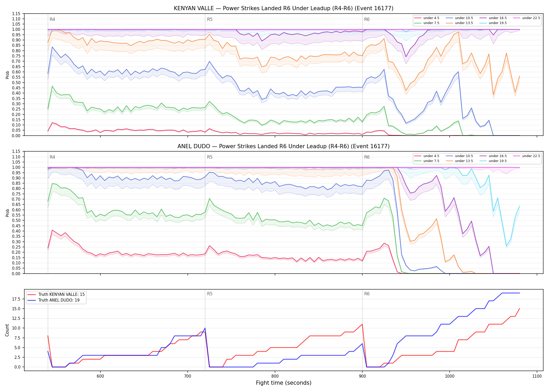The width and height of the screenshot is (549, 392).
Task: Click the R6 round marker in ANEL DUDO chart
Action: click(367, 157)
